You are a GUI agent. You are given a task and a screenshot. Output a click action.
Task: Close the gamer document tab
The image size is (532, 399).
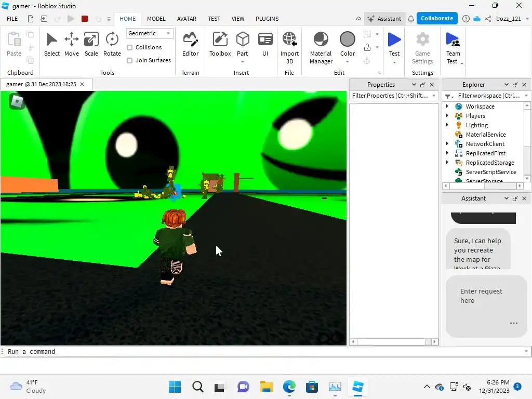82,84
